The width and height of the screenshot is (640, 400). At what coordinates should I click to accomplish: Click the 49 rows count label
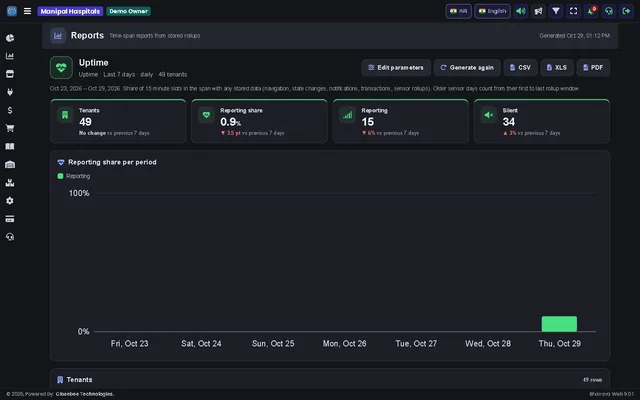click(x=592, y=380)
